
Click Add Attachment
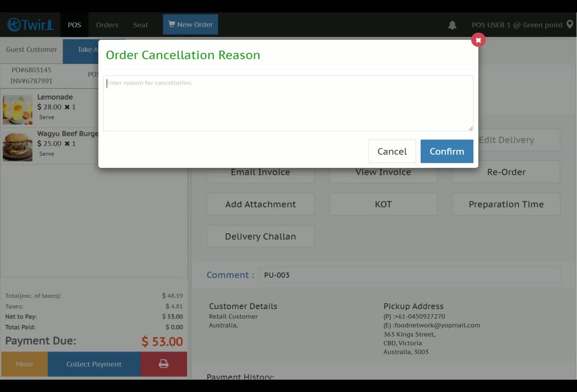tap(260, 204)
